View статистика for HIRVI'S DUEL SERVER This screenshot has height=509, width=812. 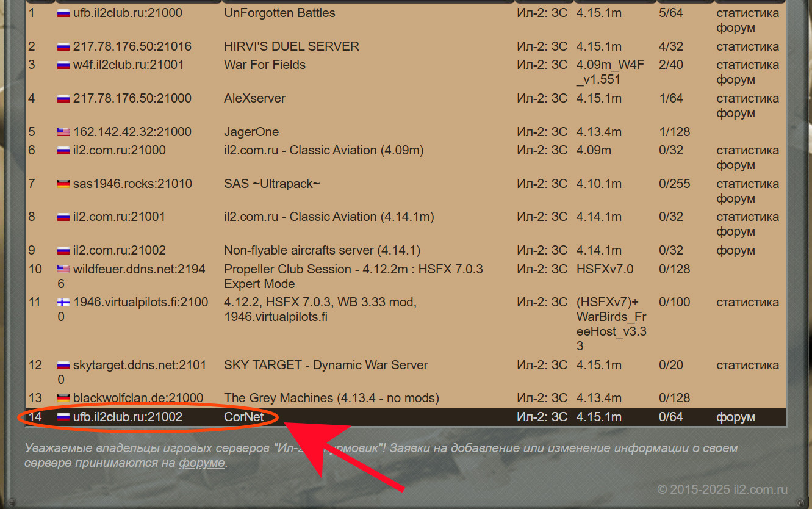click(x=748, y=46)
